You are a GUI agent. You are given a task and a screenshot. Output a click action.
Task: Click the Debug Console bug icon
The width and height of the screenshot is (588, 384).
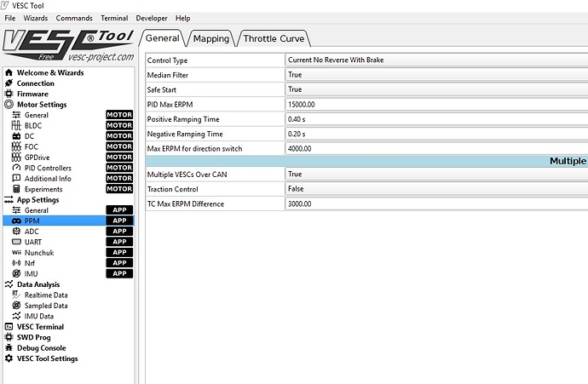coord(9,347)
